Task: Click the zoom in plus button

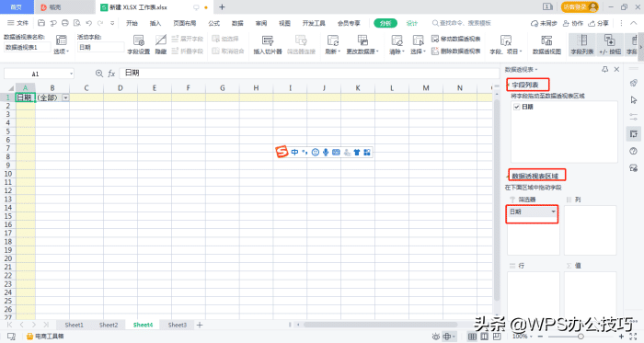Action: click(x=621, y=337)
